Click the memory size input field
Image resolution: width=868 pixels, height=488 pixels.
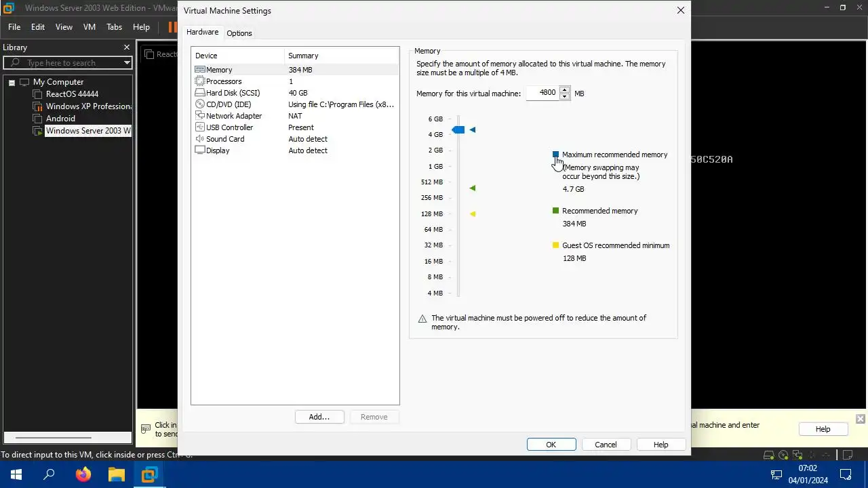coord(542,93)
